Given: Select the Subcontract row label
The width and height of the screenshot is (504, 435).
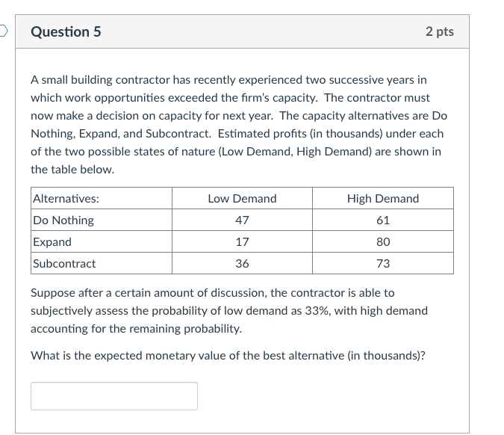Looking at the screenshot, I should tap(102, 263).
